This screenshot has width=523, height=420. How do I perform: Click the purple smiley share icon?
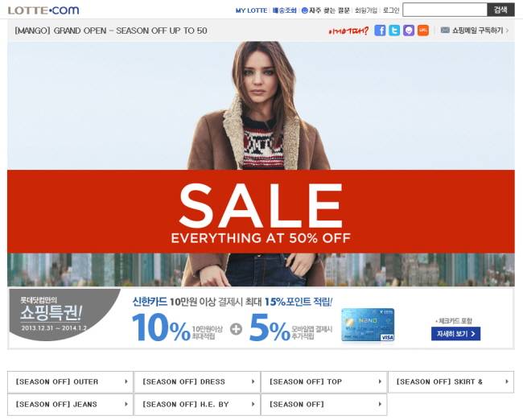click(409, 31)
